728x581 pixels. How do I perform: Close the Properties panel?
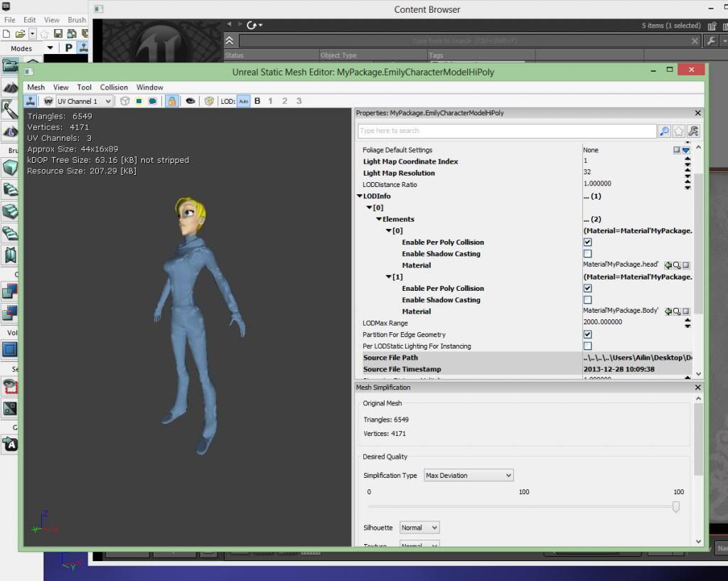[697, 113]
